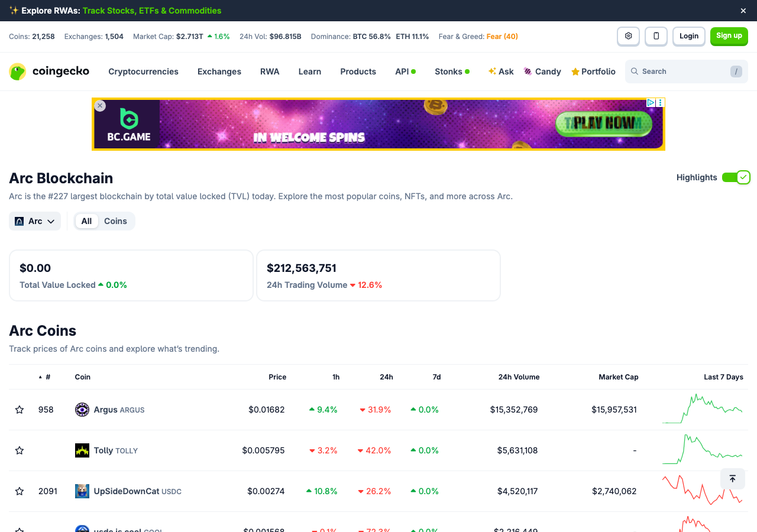
Task: Close the Explore RWAs announcement banner
Action: (743, 11)
